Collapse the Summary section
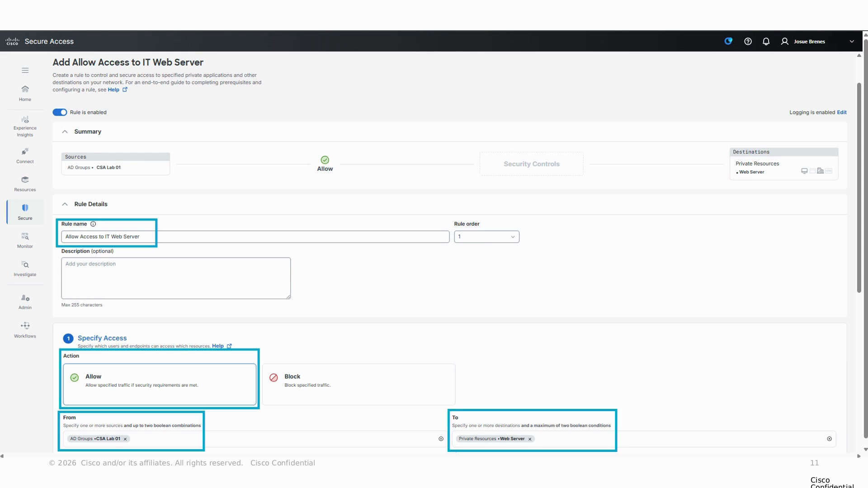The image size is (868, 488). 65,132
